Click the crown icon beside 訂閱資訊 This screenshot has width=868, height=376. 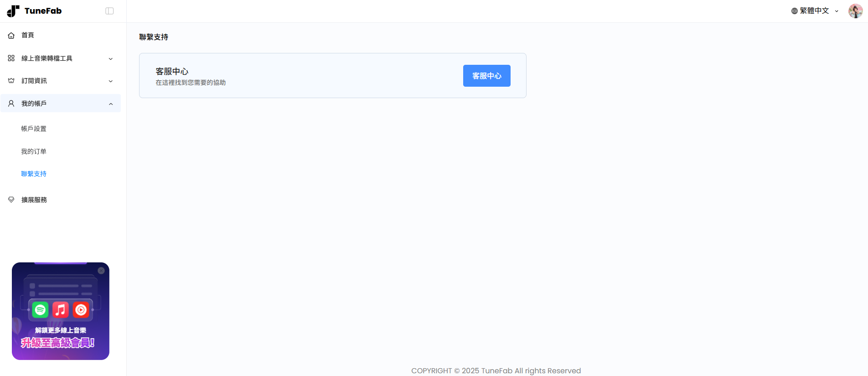(11, 81)
